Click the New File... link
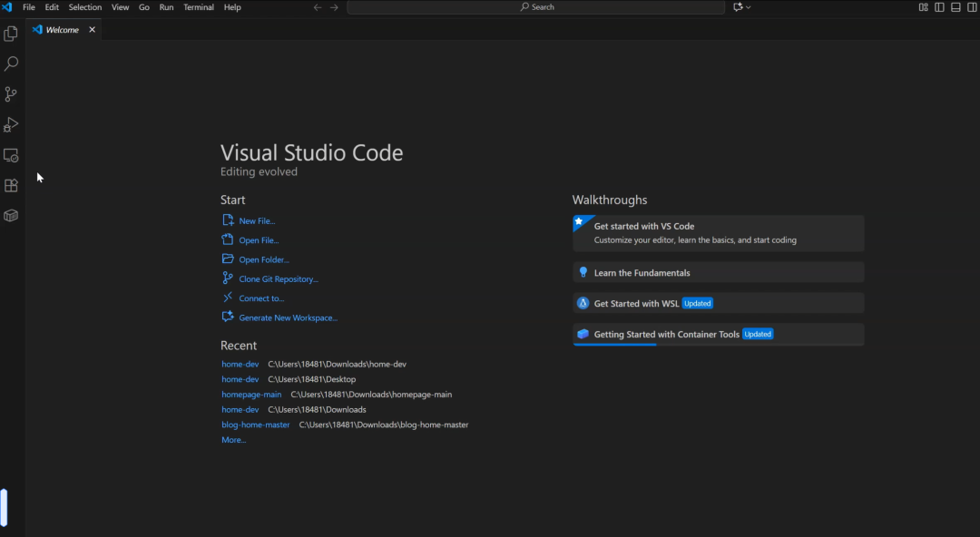 point(257,220)
